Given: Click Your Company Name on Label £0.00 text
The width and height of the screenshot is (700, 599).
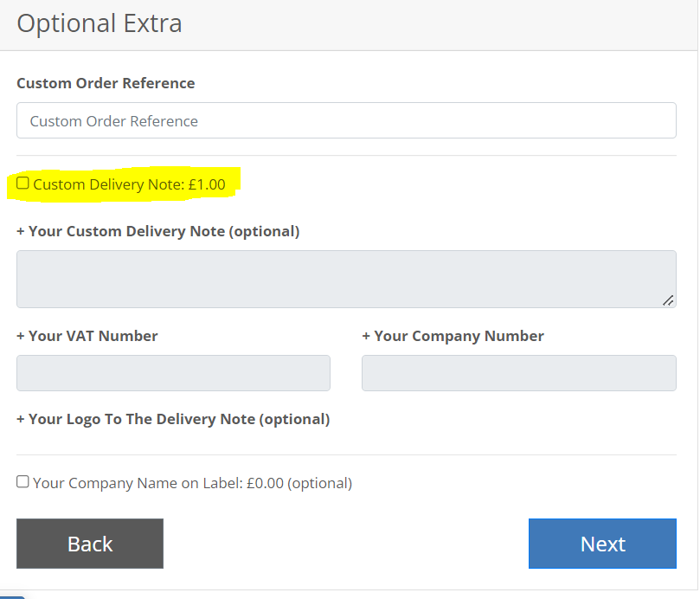Looking at the screenshot, I should (x=192, y=483).
